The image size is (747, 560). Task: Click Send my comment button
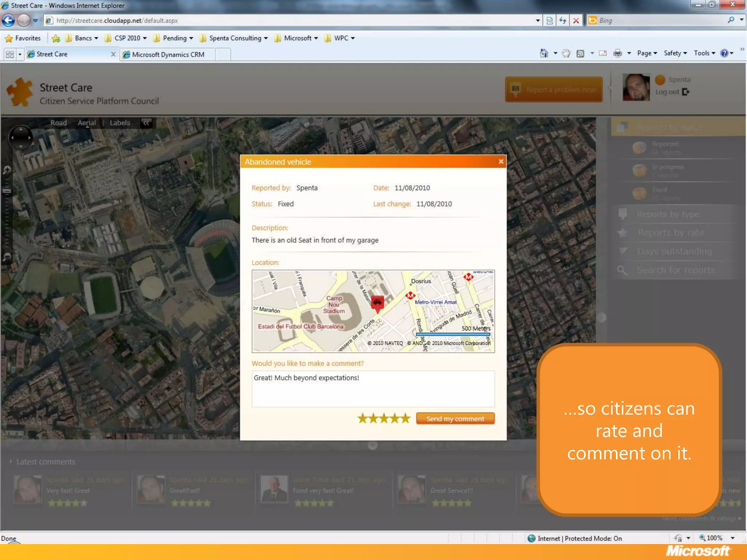[x=455, y=419]
